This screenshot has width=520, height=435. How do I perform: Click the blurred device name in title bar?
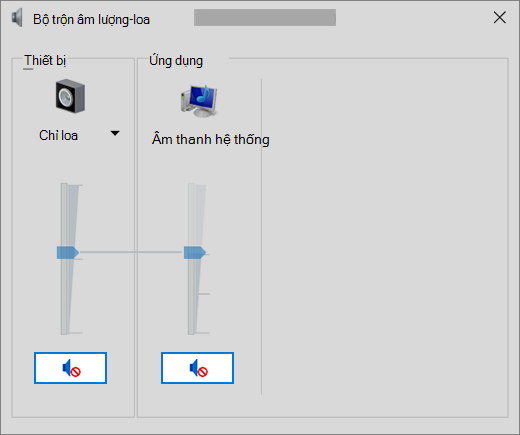265,17
